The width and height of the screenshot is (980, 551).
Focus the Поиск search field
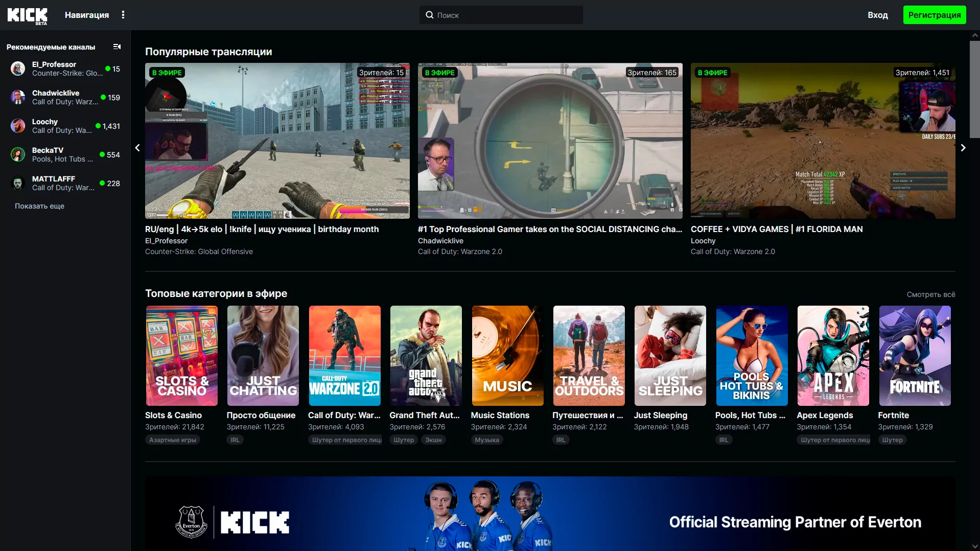pyautogui.click(x=501, y=15)
